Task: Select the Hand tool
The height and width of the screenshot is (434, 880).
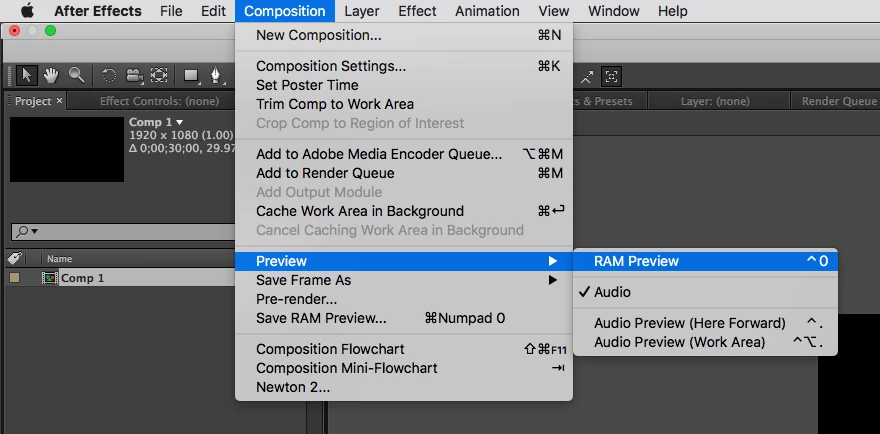Action: pos(51,75)
